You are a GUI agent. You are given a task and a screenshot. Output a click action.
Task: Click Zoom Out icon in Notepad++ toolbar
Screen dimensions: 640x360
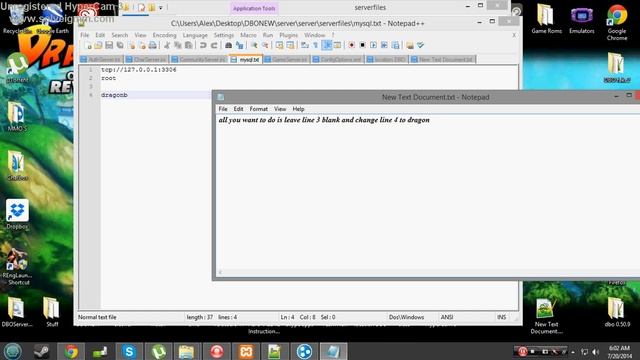265,45
